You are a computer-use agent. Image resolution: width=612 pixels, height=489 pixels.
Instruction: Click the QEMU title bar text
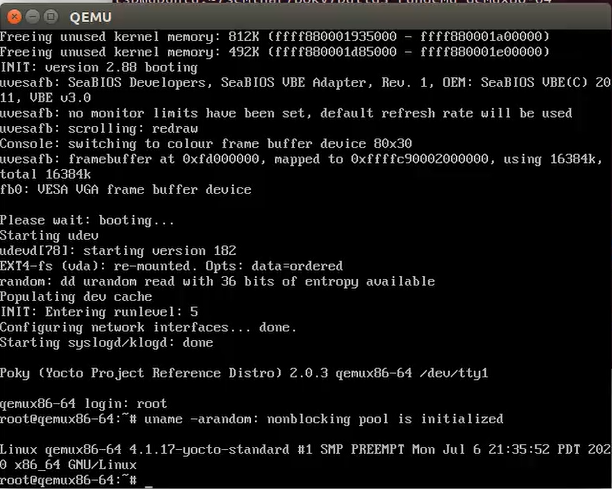coord(92,16)
